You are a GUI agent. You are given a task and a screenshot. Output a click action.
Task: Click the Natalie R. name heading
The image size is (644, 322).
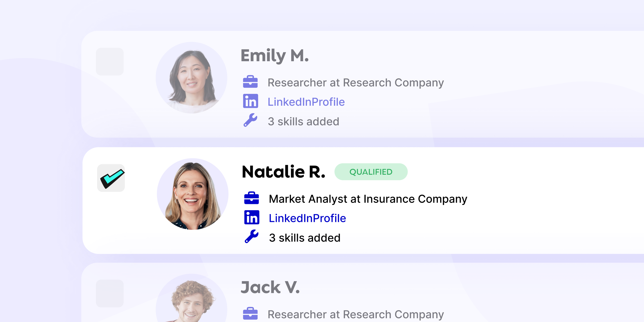tap(283, 172)
